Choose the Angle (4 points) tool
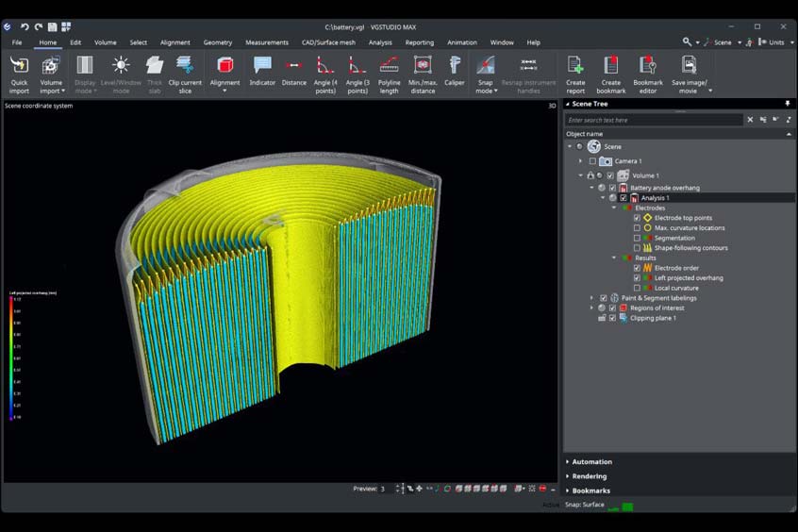 click(325, 66)
